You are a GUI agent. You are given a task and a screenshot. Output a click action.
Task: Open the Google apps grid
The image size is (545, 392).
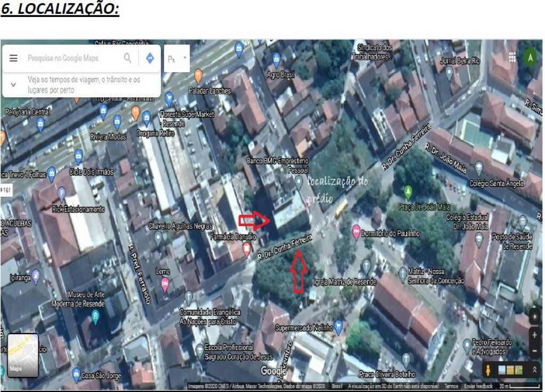(x=512, y=57)
